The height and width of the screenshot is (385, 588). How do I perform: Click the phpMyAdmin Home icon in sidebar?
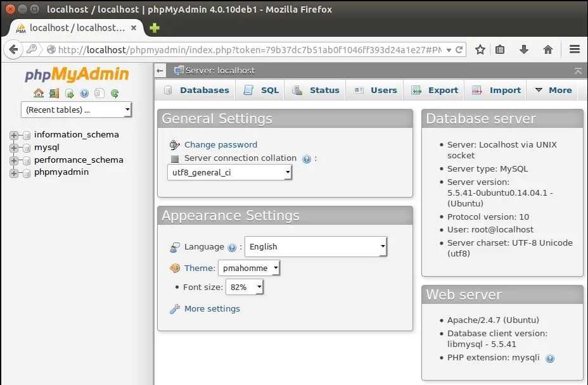[39, 93]
